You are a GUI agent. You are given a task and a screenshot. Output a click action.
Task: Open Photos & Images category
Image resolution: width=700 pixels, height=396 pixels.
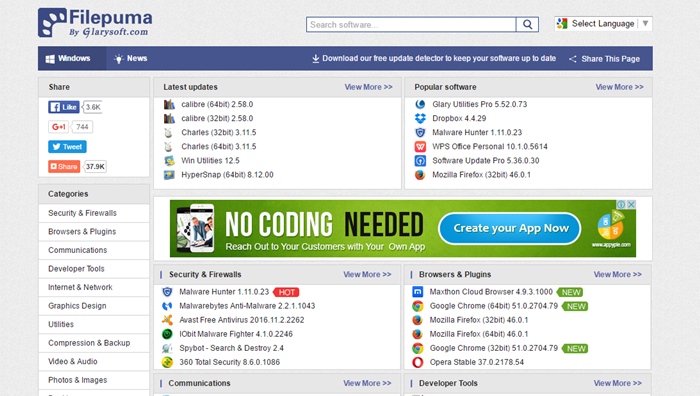[x=78, y=380]
